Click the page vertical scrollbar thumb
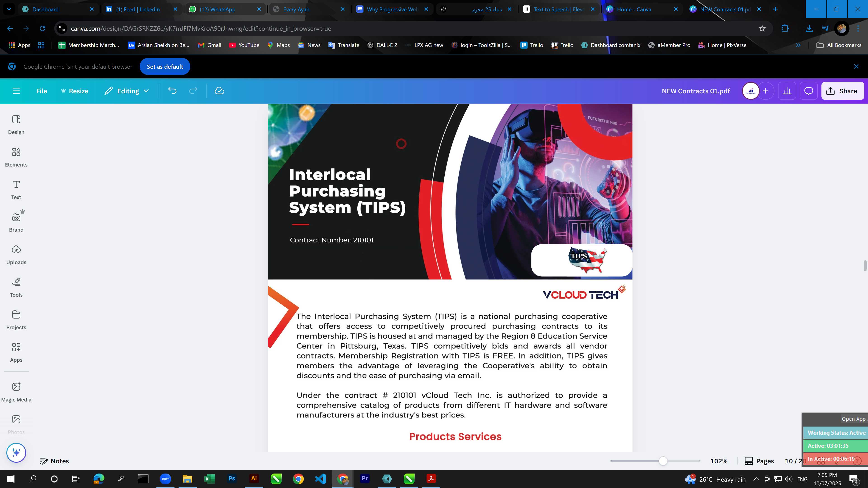The height and width of the screenshot is (488, 868). [865, 265]
